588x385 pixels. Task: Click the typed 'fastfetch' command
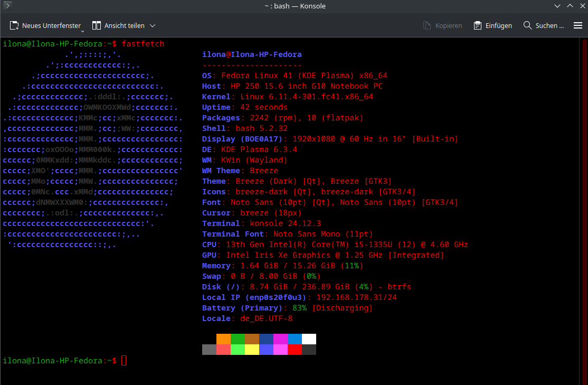click(x=143, y=44)
